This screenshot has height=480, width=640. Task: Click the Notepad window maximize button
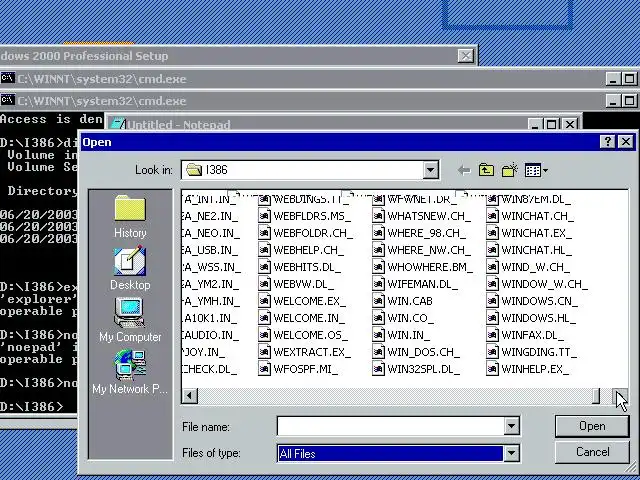551,124
